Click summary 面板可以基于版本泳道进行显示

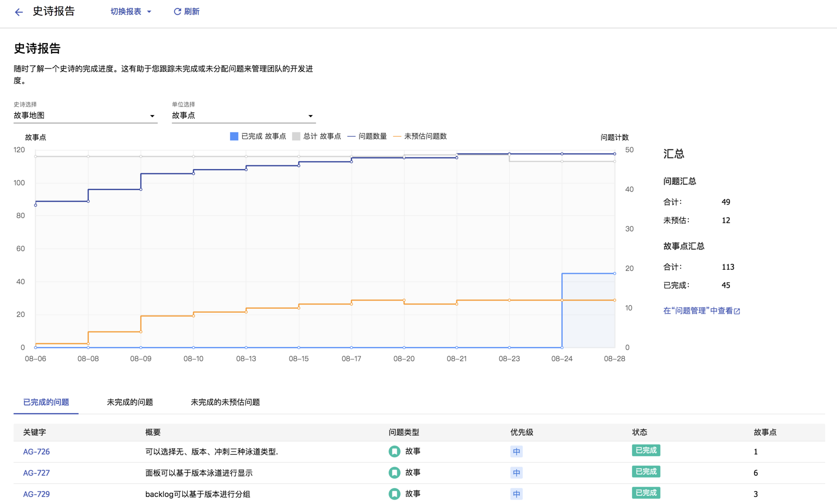[x=199, y=473]
